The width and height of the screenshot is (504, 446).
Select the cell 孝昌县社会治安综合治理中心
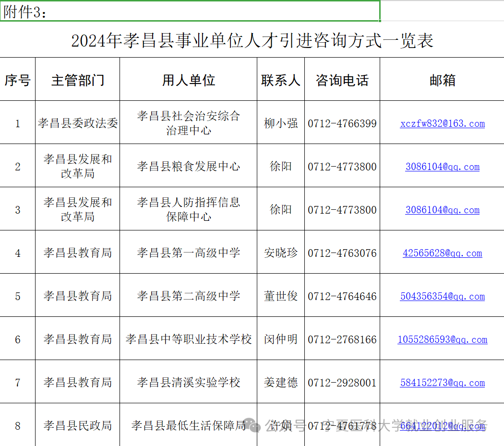188,122
